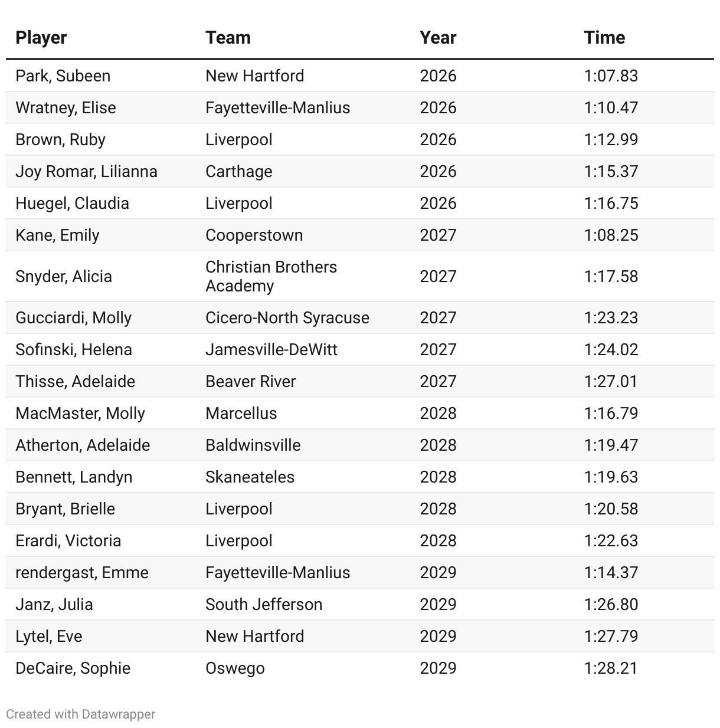Click the Oswego team cell
This screenshot has width=720, height=728.
point(235,668)
